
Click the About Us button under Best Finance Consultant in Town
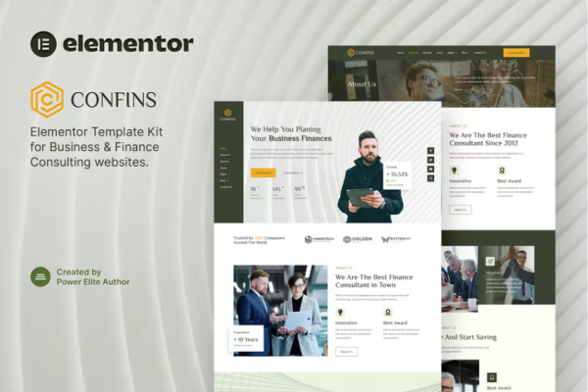coord(346,351)
